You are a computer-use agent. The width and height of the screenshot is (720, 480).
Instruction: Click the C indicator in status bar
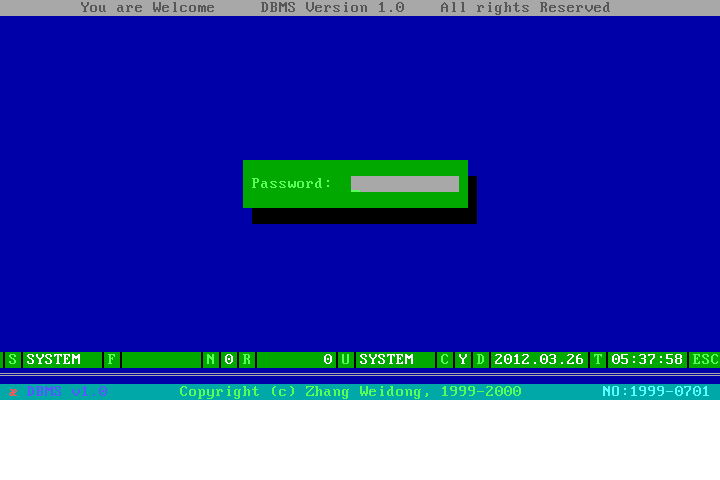[444, 359]
